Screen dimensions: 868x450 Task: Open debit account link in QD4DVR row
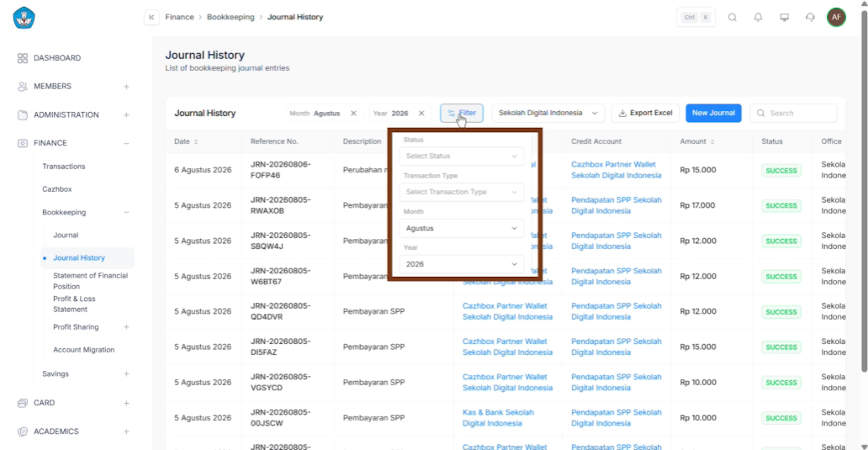coord(507,311)
